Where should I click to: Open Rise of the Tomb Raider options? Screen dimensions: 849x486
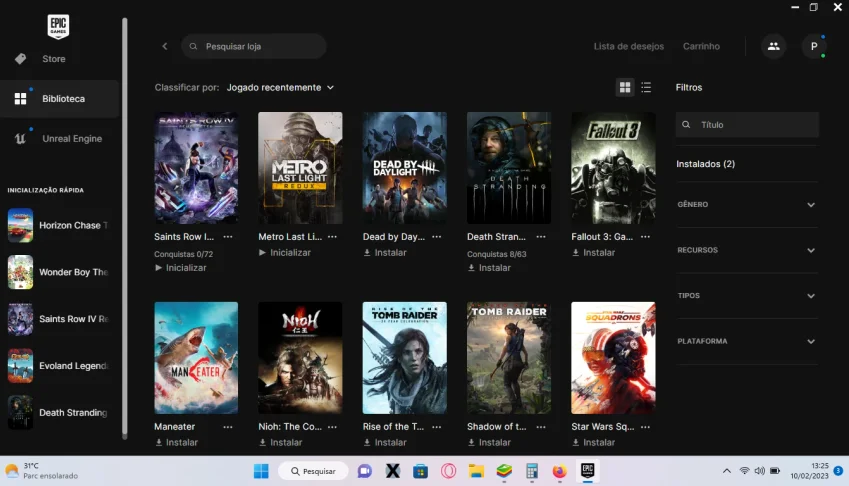pos(437,426)
